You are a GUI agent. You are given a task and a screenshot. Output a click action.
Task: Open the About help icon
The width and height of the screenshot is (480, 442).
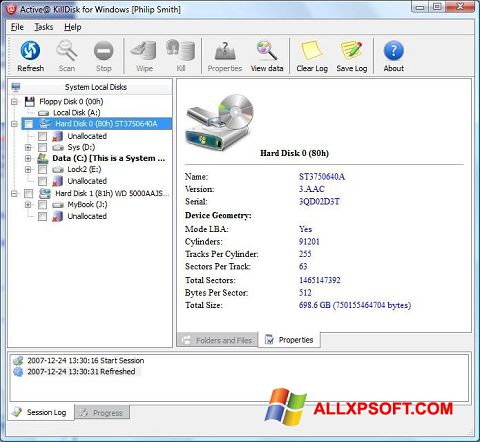pos(393,51)
